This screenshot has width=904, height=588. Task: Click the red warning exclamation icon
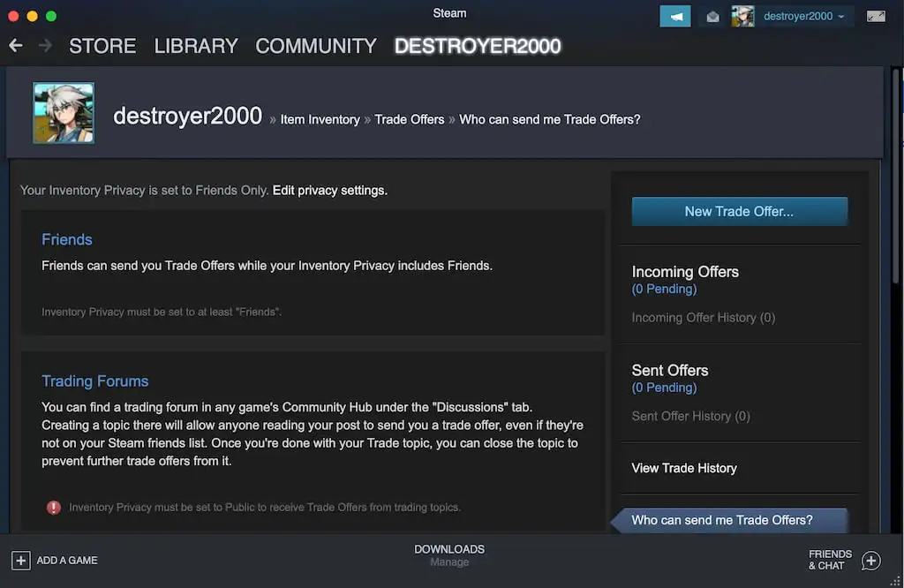tap(54, 508)
